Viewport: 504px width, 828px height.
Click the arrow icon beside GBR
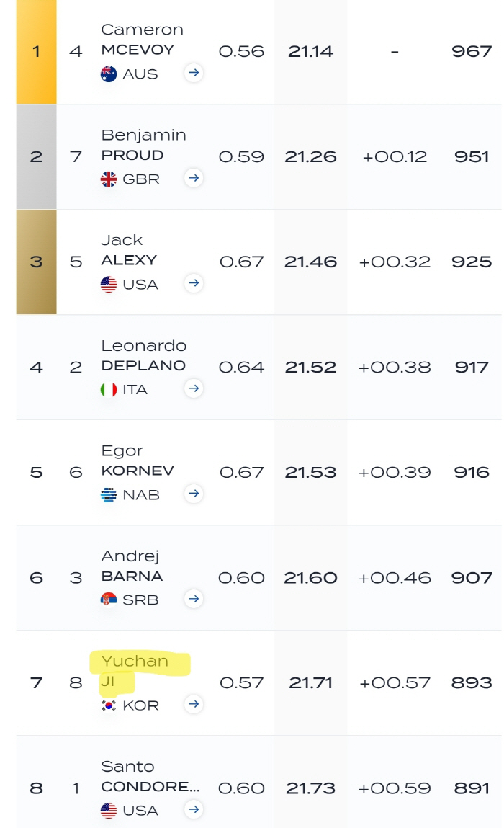coord(194,178)
